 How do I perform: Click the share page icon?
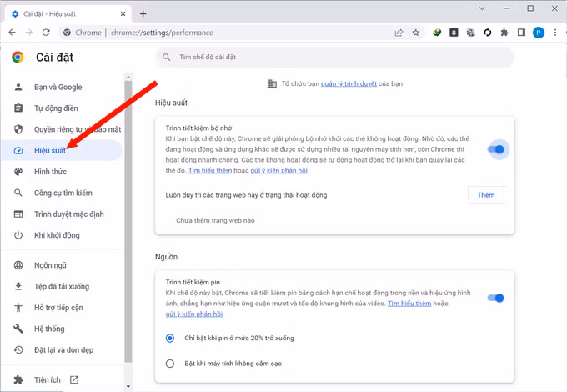click(399, 33)
